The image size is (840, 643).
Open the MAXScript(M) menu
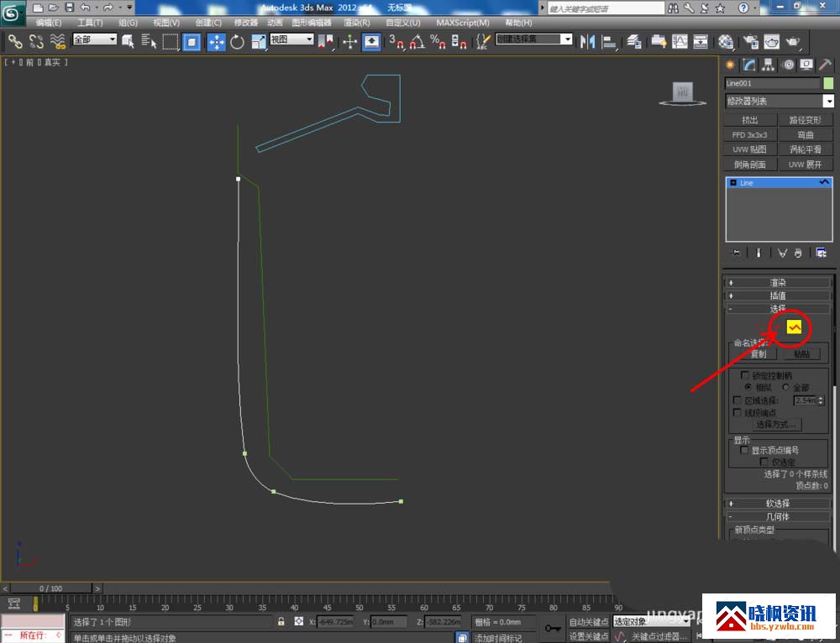(x=462, y=23)
